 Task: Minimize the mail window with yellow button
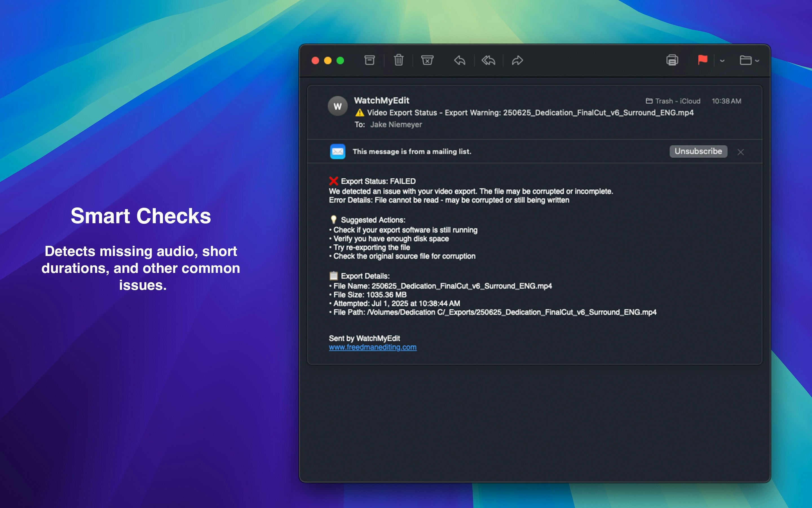328,60
